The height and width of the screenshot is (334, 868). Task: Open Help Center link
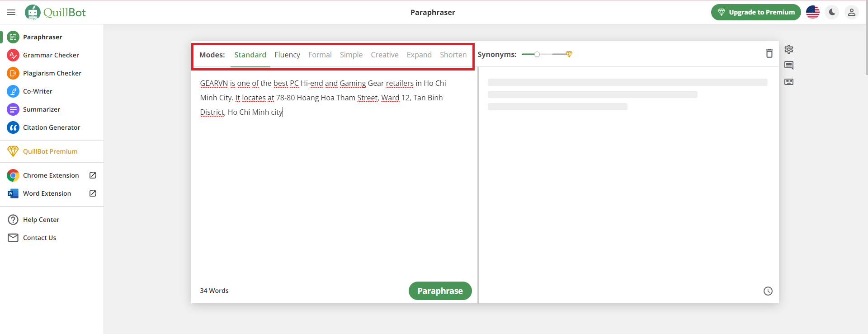41,220
